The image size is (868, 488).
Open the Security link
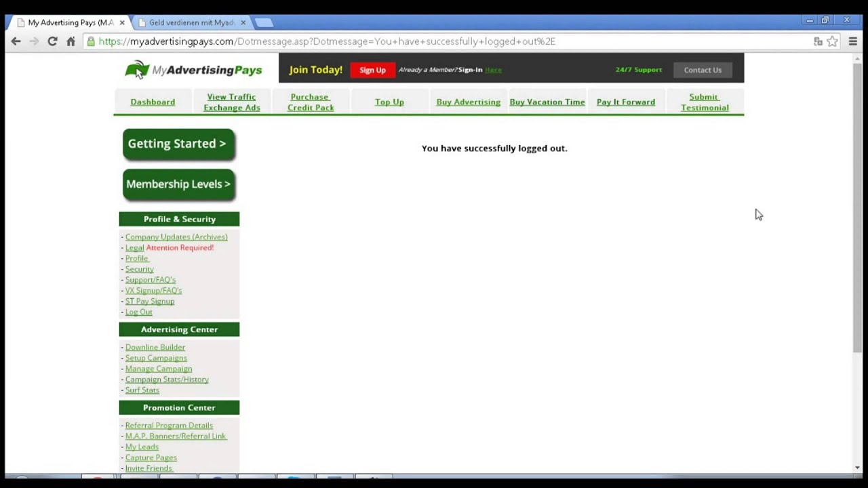tap(139, 269)
